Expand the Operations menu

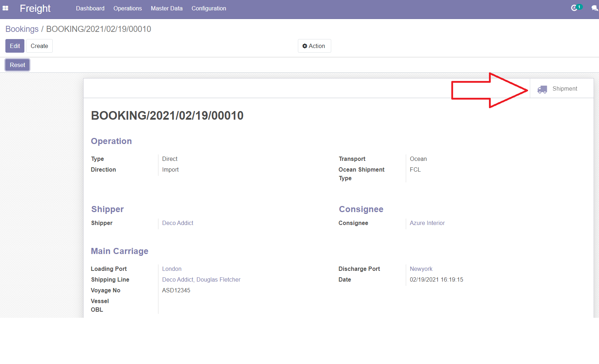[128, 8]
